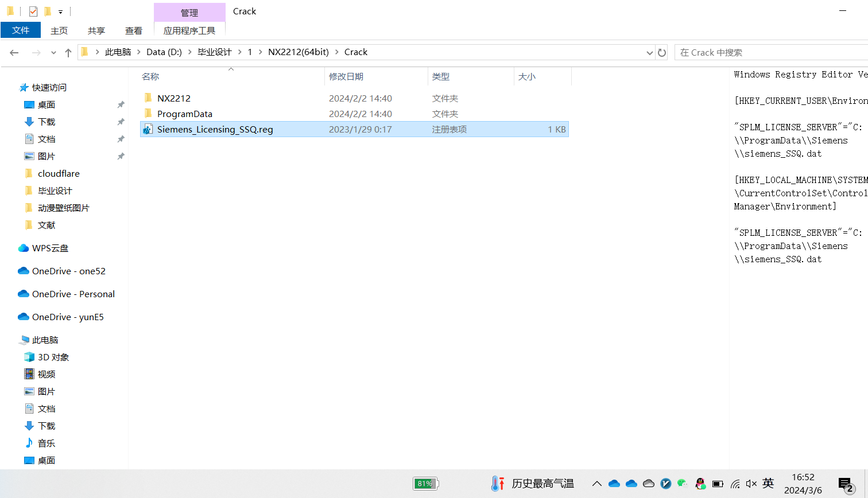Screen dimensions: 868x498
Task: Open the 文件 menu tab
Action: click(x=21, y=30)
